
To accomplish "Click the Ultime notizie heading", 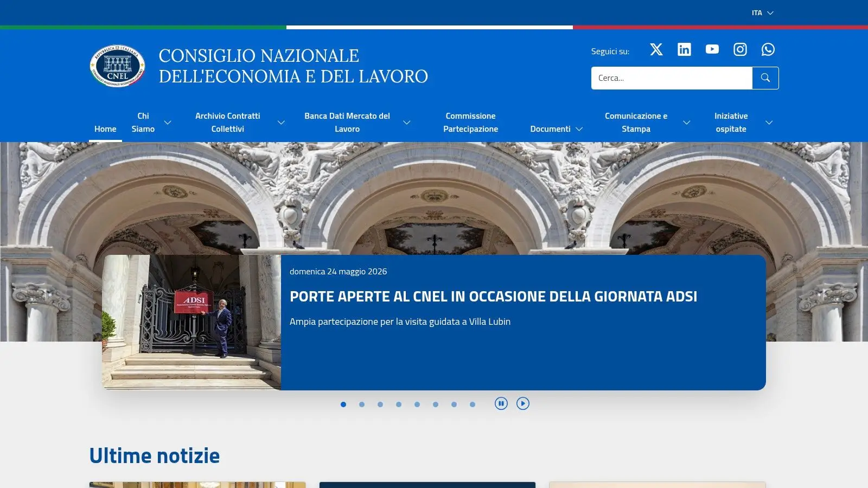I will click(x=155, y=455).
